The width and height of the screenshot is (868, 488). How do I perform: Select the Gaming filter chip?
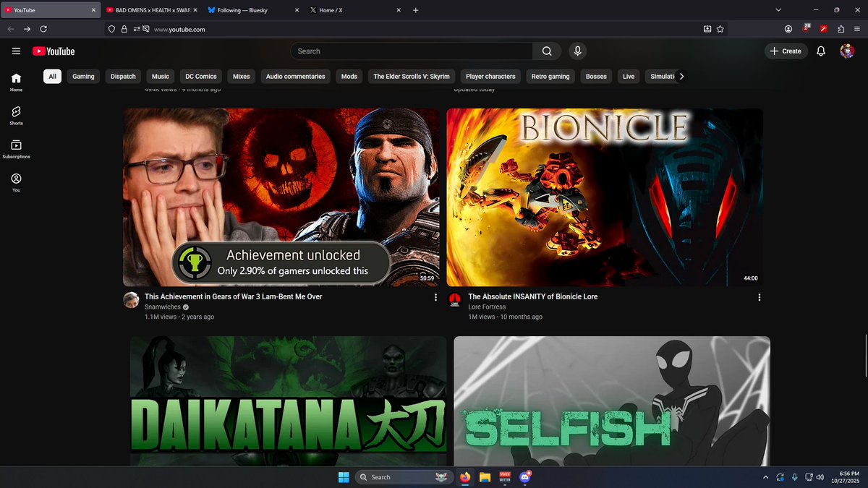83,76
